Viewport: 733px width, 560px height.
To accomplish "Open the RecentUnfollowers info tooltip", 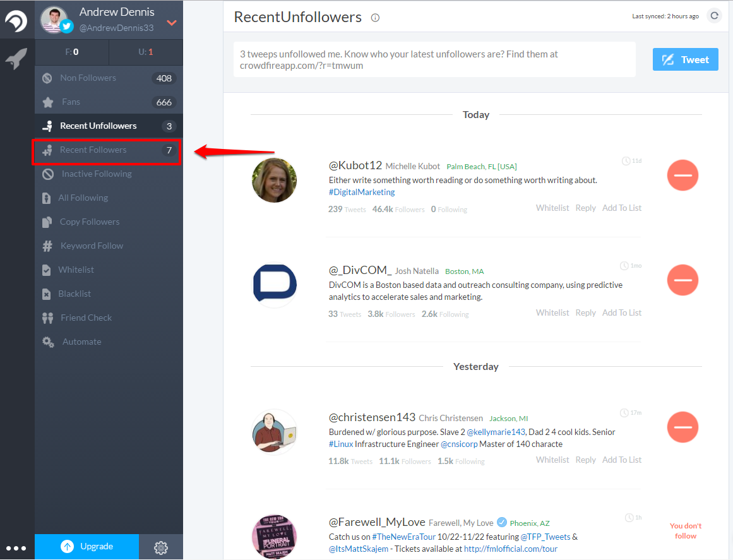I will pyautogui.click(x=375, y=18).
